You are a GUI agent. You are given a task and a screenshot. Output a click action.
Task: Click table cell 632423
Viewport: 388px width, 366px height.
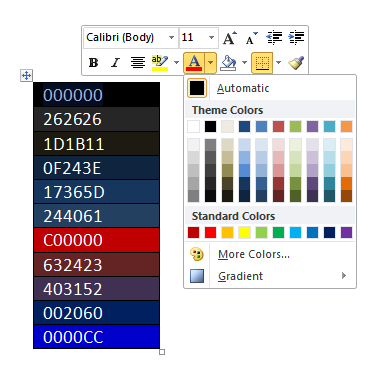point(97,265)
